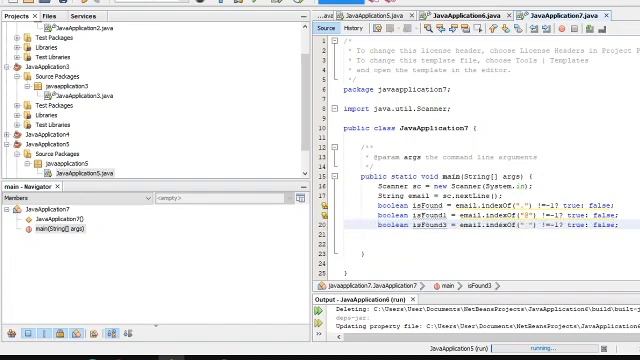Click the Find Selection magnifier icon

[x=428, y=28]
